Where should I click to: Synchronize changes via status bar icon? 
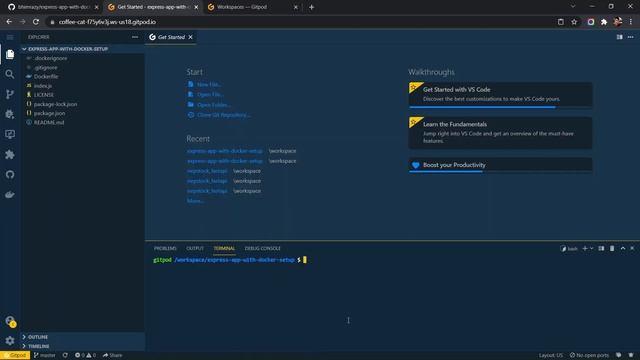[65, 355]
